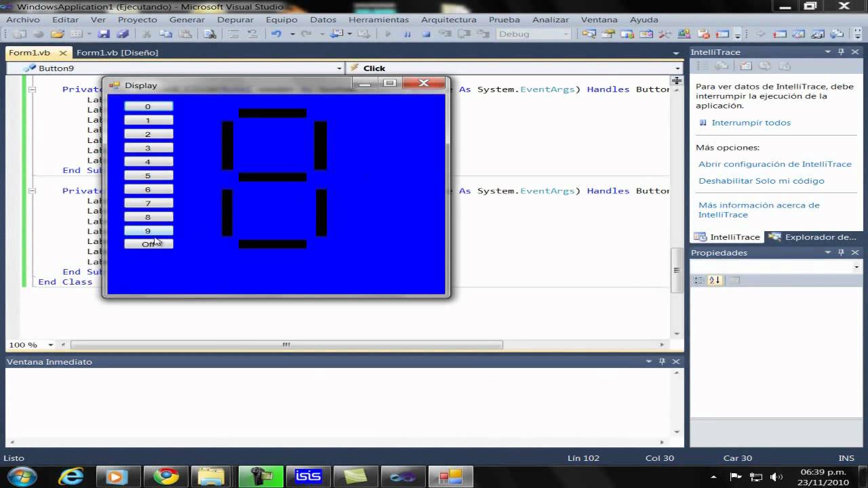Click the Copy toolbar icon
Viewport: 868px width, 488px height.
[x=165, y=34]
